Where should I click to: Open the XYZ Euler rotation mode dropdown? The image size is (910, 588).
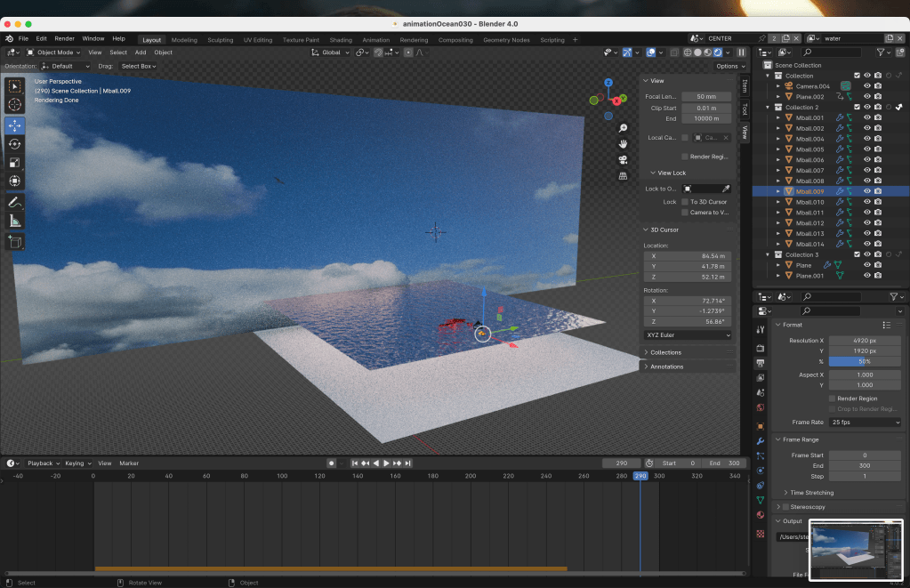(x=687, y=335)
